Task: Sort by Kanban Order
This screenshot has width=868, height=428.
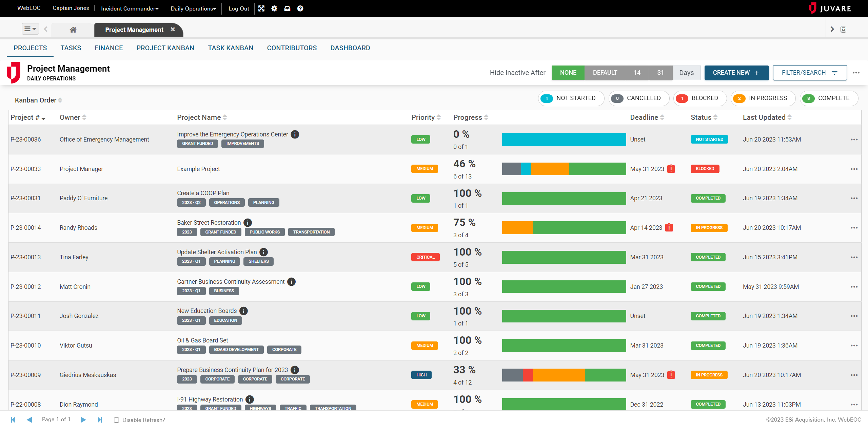Action: (x=38, y=100)
